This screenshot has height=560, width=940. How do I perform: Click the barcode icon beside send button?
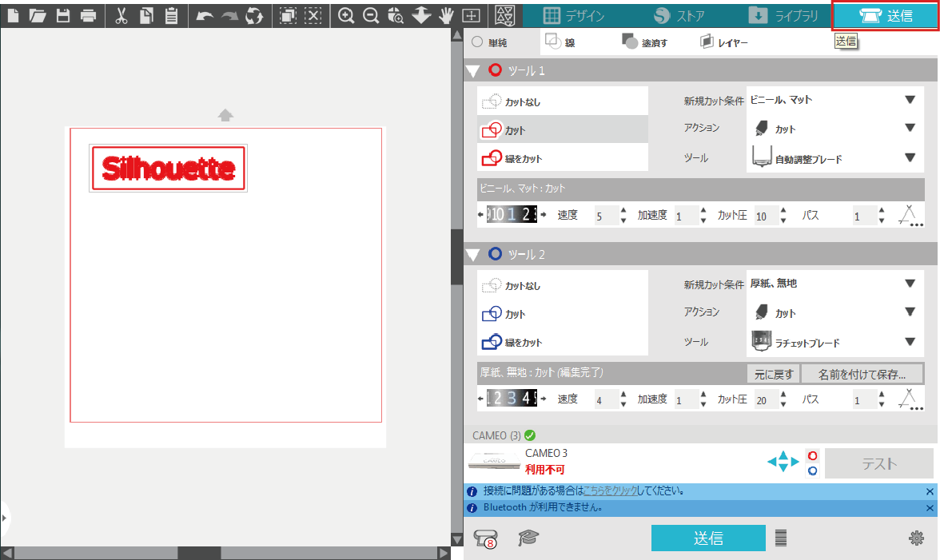pos(781,538)
